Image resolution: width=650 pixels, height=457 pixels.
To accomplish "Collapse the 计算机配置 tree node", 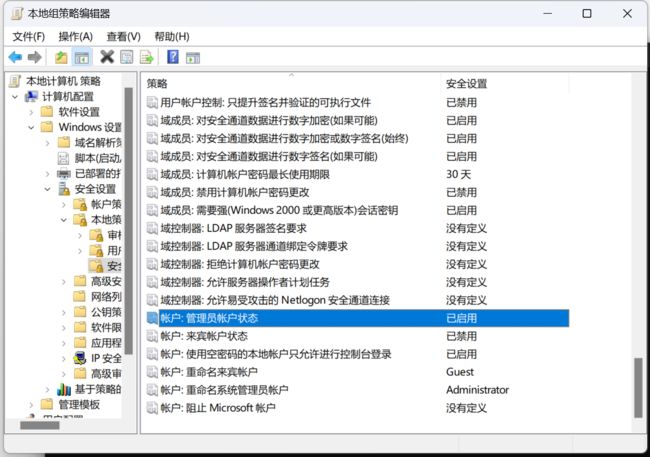I will 15,97.
